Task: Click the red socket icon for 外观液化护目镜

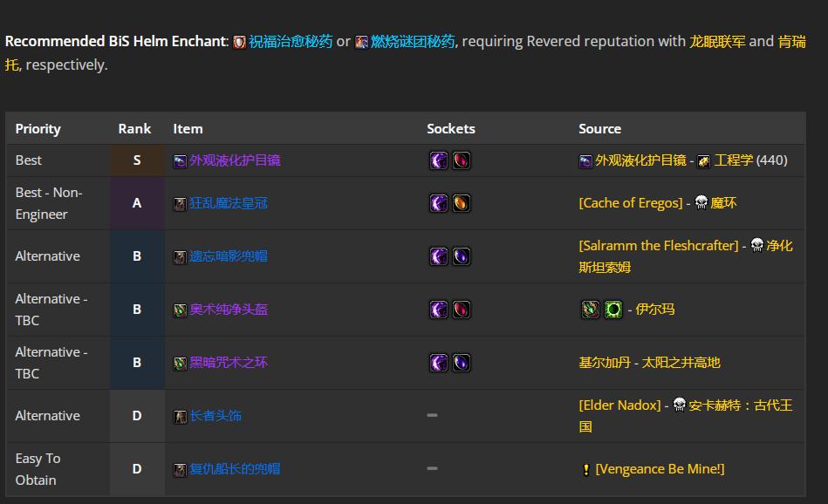Action: [461, 160]
